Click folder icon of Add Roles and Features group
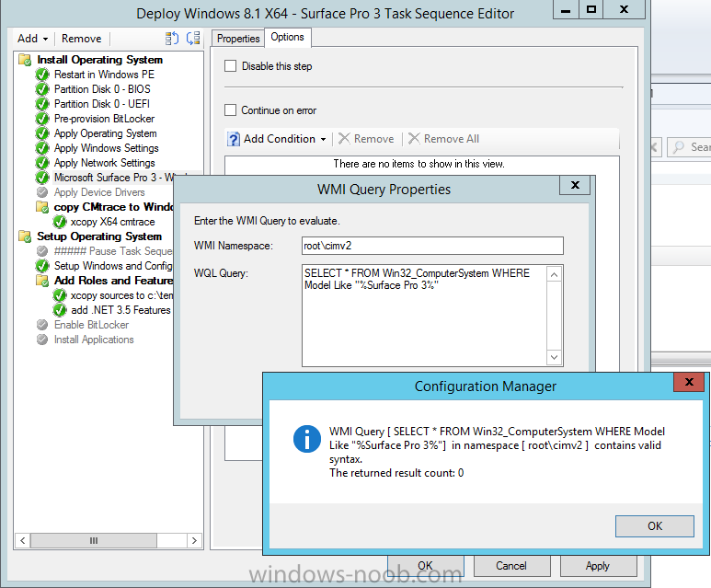Viewport: 711px width, 588px height. (42, 281)
